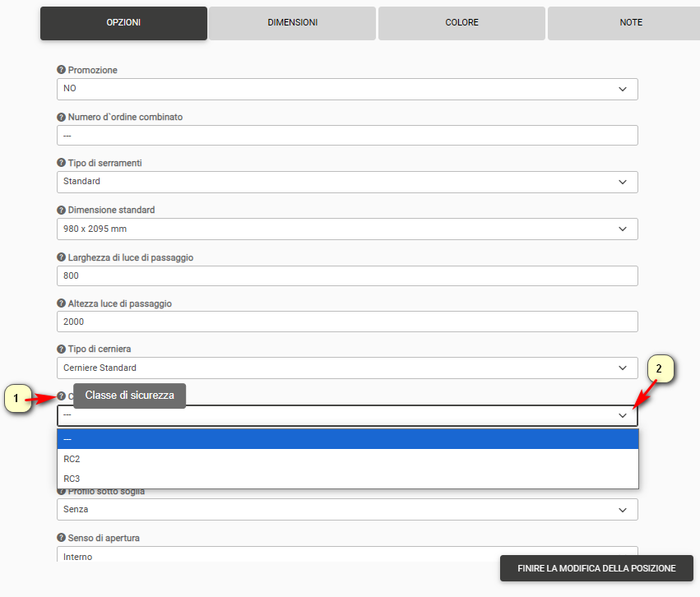
Task: Click the help icon next to Senso di apertura
Action: [x=61, y=539]
